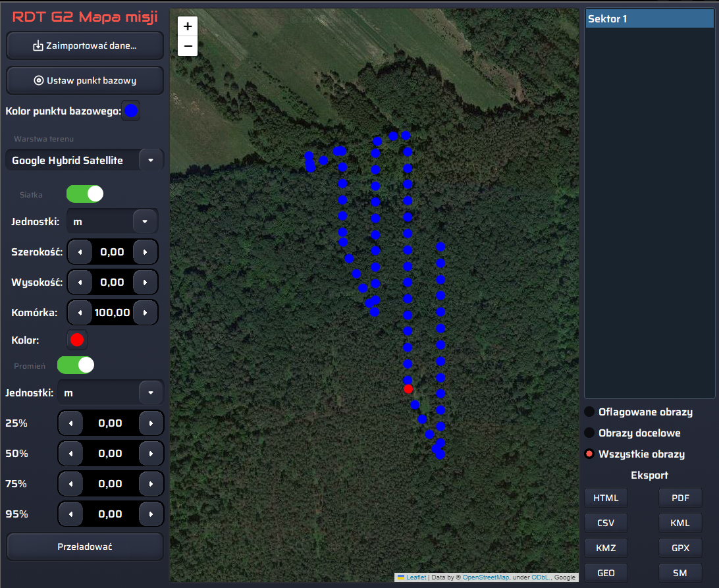
Task: Export the mission as KML
Action: click(x=679, y=523)
